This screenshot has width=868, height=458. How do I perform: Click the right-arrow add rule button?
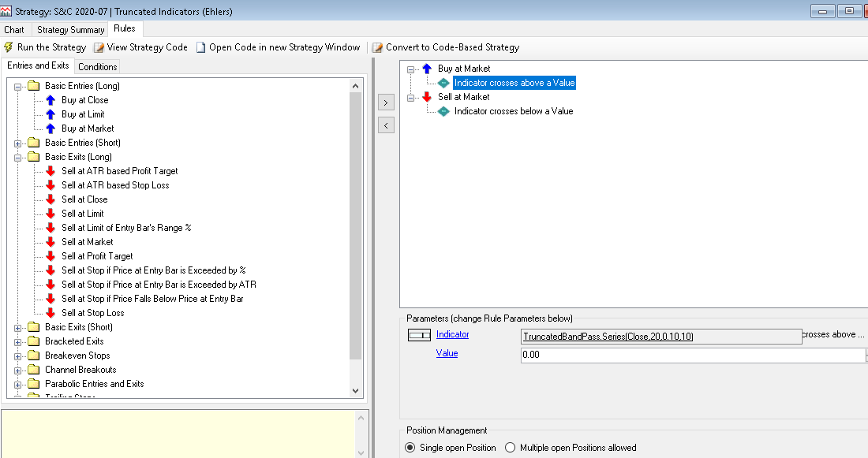(x=386, y=102)
